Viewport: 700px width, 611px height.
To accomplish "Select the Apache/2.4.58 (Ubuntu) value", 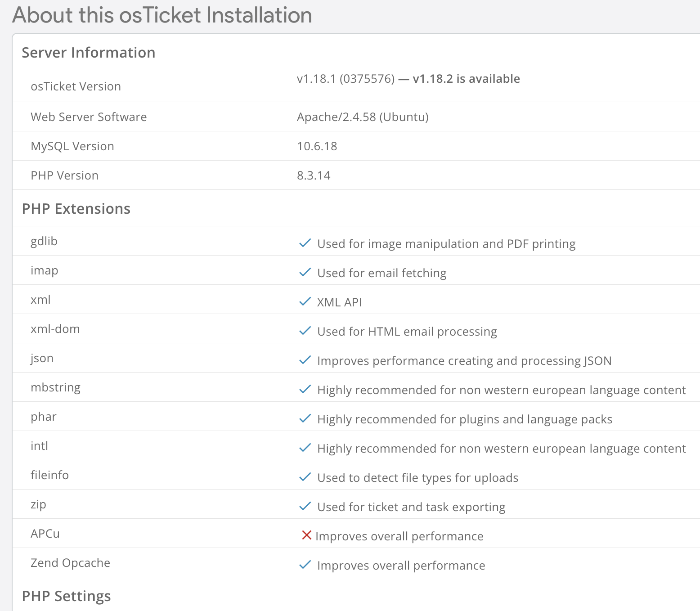I will coord(363,117).
